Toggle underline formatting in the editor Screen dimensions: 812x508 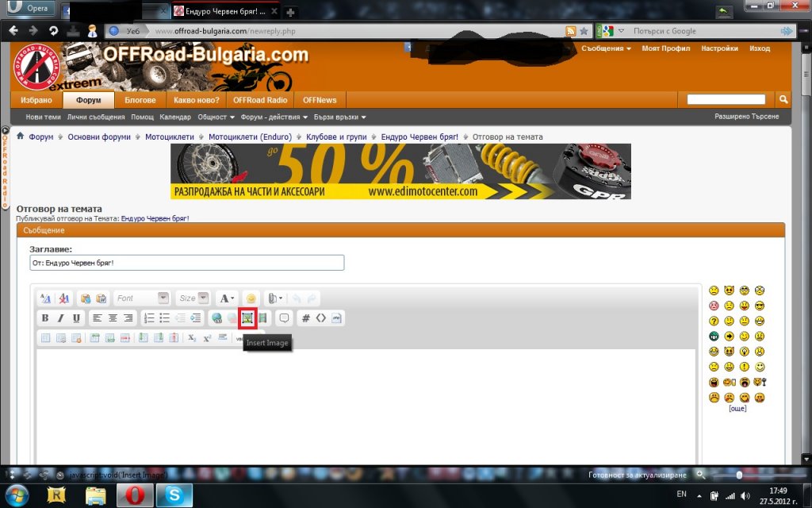click(76, 317)
